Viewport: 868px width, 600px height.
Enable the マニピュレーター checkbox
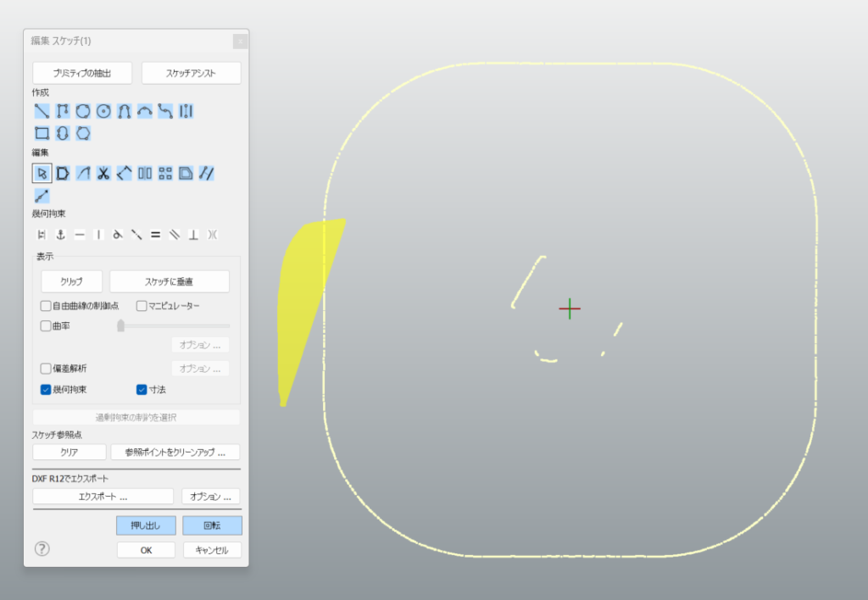click(x=142, y=305)
